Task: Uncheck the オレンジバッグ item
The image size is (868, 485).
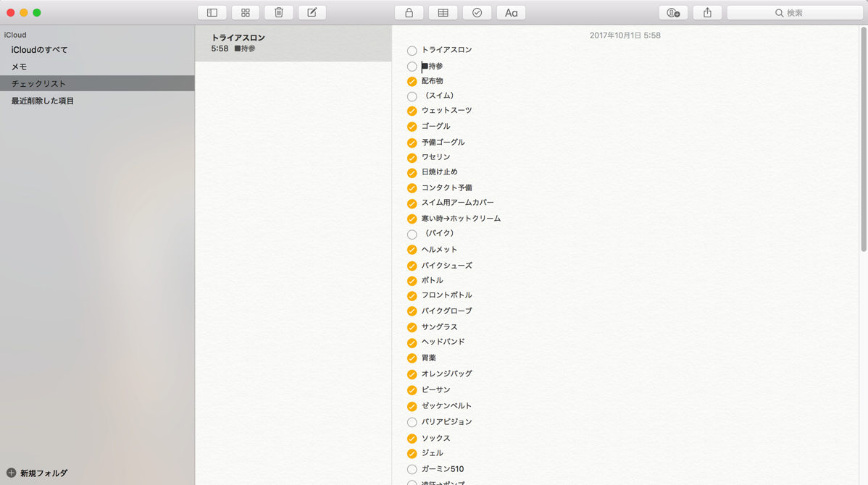Action: (412, 374)
